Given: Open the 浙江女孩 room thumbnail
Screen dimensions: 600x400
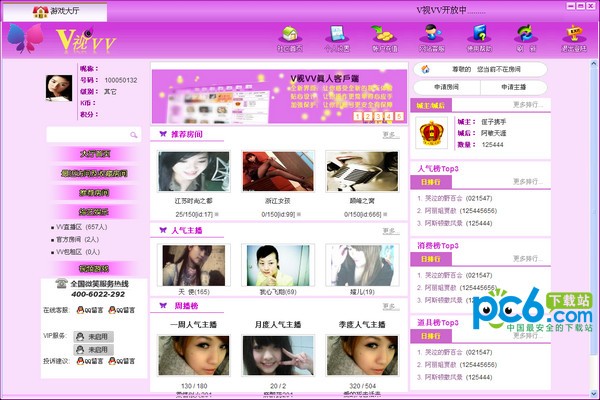Looking at the screenshot, I should click(278, 171).
